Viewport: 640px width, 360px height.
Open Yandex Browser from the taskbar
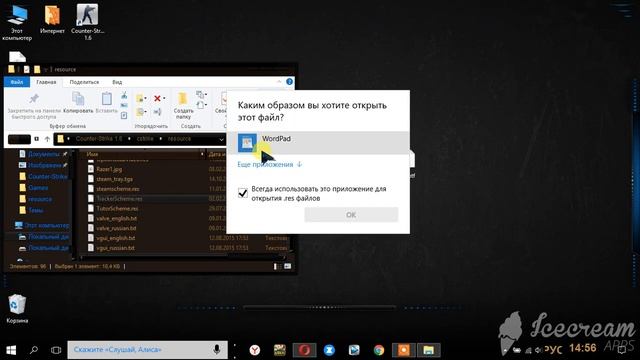pyautogui.click(x=255, y=350)
